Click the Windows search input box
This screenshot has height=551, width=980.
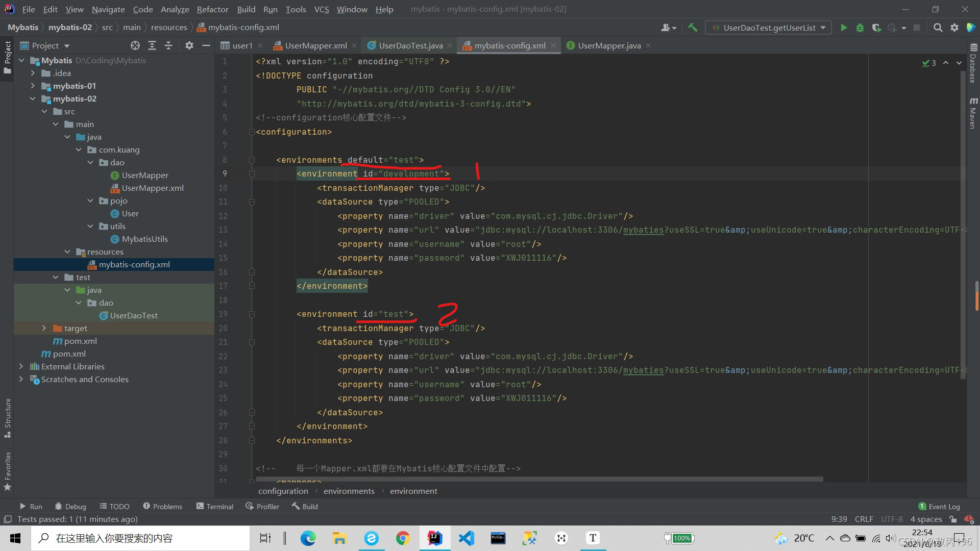click(x=141, y=538)
